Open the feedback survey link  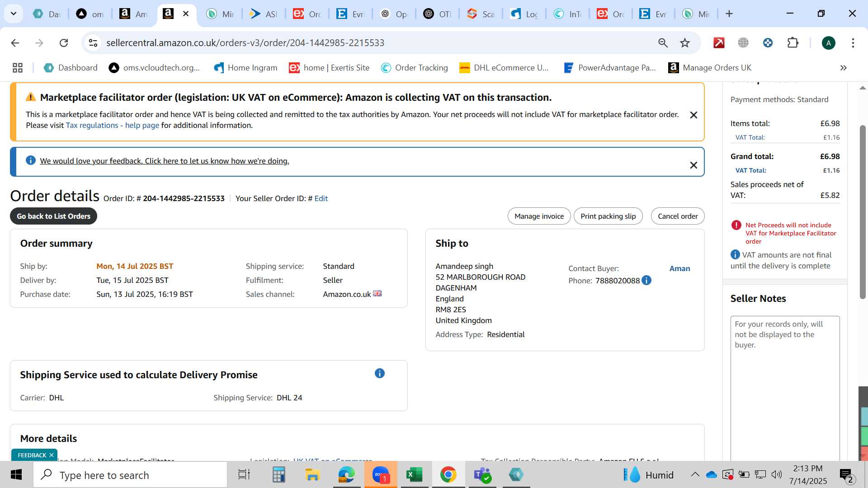tap(165, 161)
